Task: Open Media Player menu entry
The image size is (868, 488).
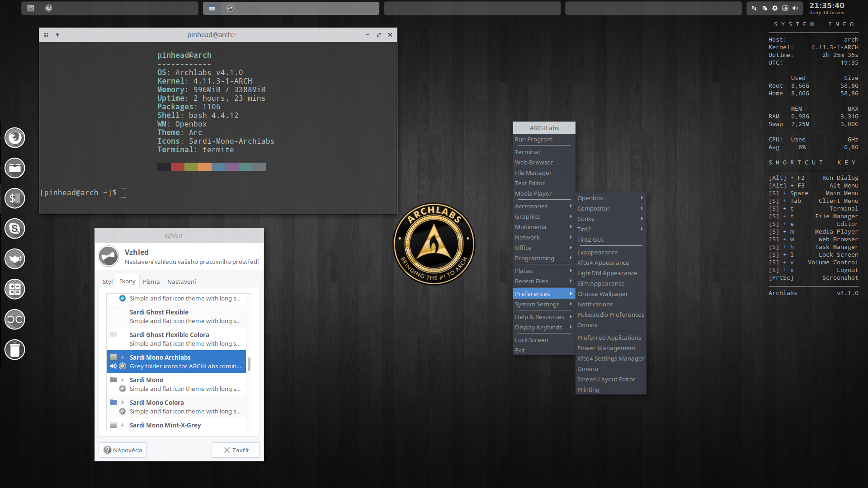Action: 544,194
